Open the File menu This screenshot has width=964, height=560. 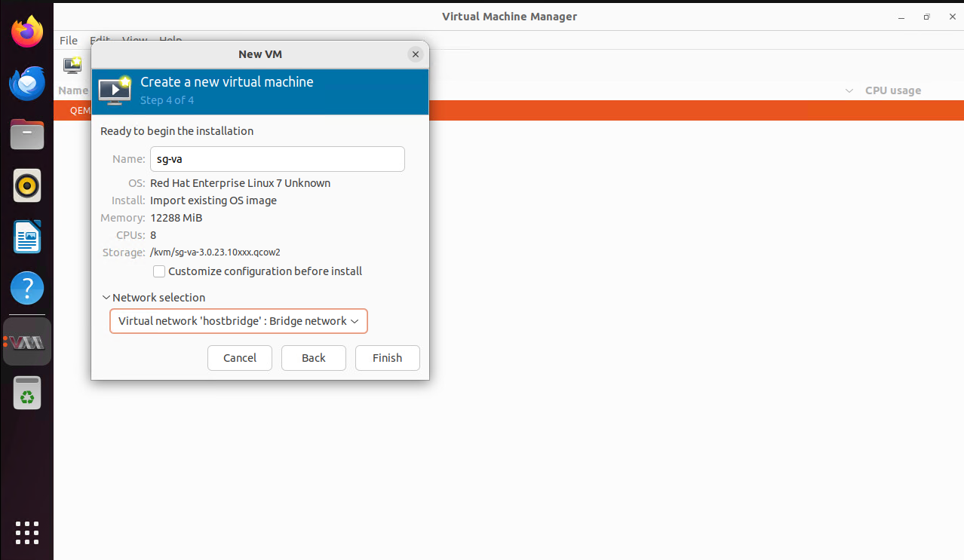click(69, 41)
